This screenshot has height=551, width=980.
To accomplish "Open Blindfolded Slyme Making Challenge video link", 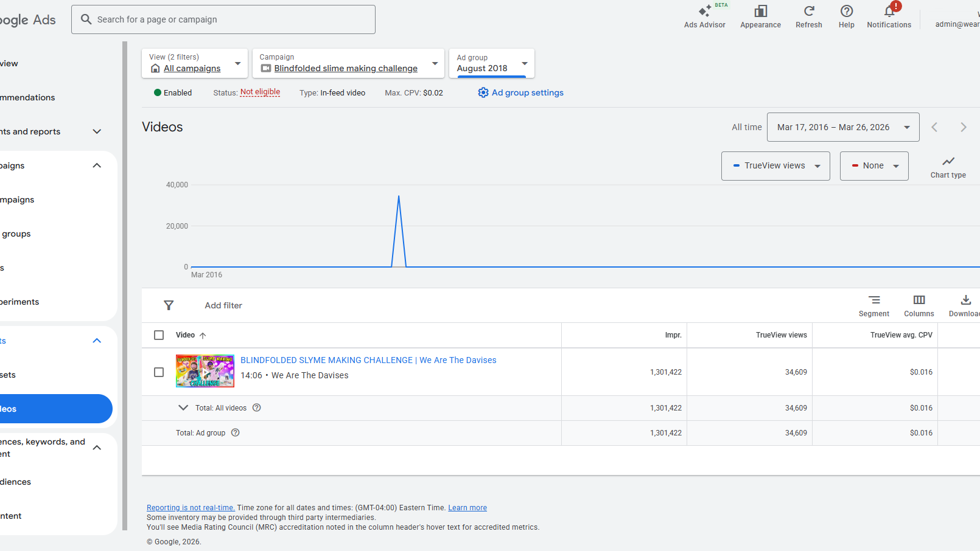I will (x=368, y=360).
